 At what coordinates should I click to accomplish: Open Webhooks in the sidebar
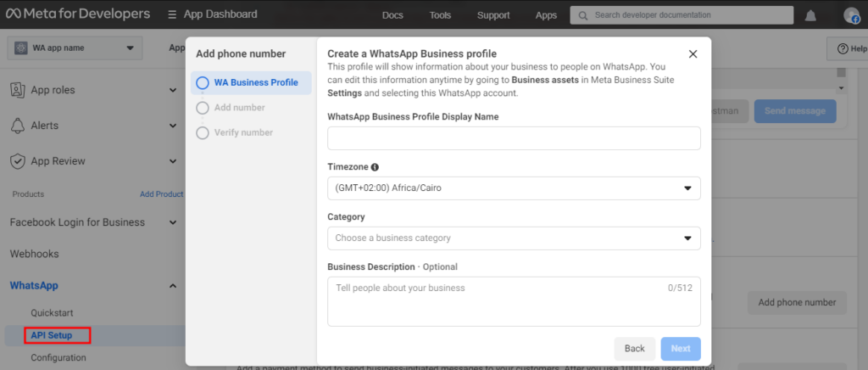point(34,255)
